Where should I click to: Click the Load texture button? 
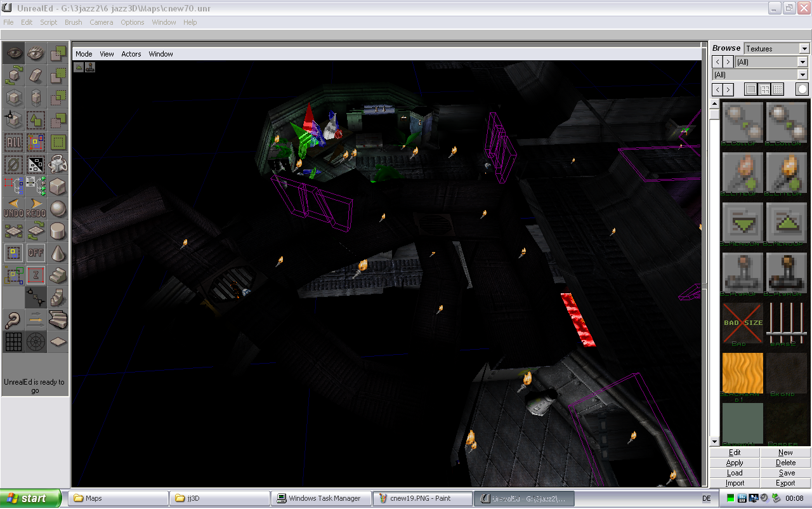click(735, 473)
